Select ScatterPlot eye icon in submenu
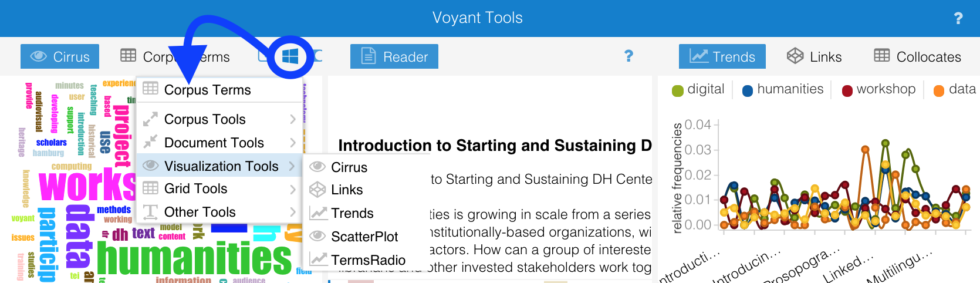The width and height of the screenshot is (980, 283). point(317,236)
